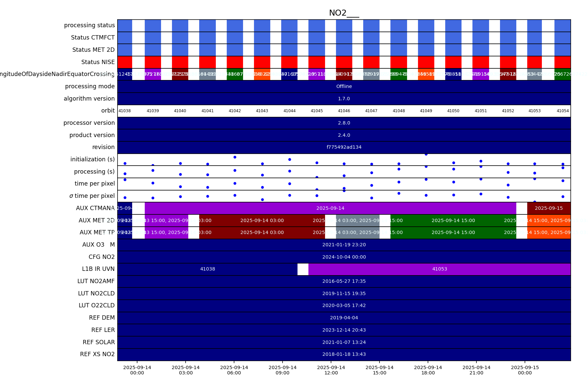Click the REF XS NO2 row label
The image size is (588, 392).
point(97,354)
